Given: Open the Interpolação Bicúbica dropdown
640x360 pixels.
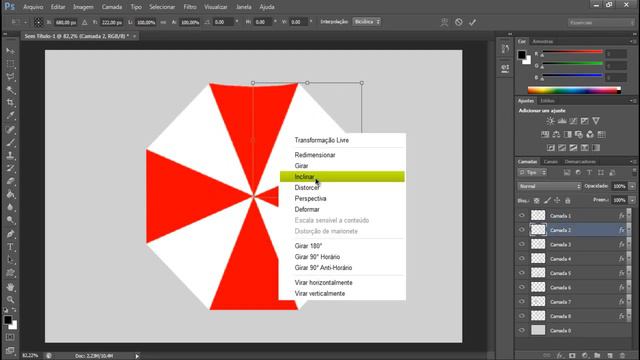Looking at the screenshot, I should point(367,22).
